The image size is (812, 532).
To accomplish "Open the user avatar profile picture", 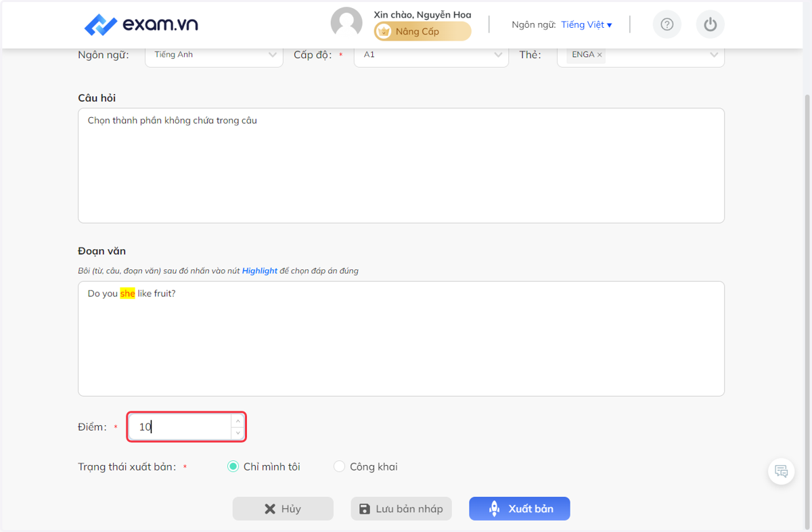I will tap(346, 23).
